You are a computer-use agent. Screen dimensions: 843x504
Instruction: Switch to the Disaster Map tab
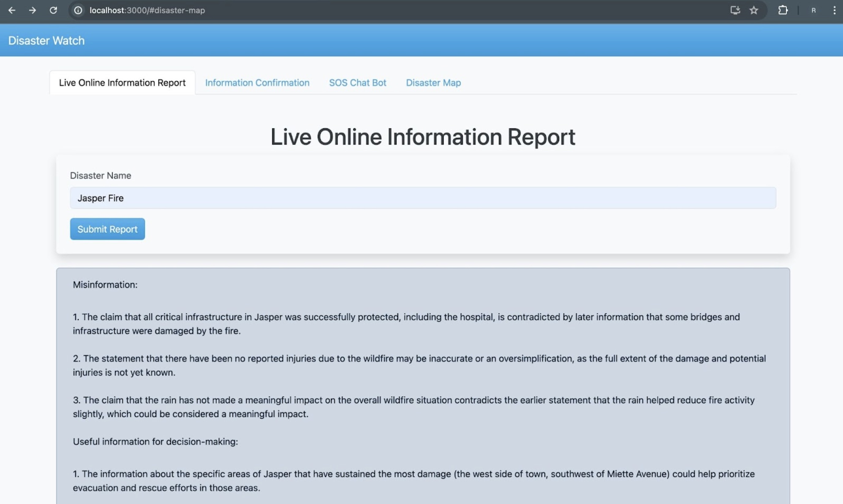point(433,83)
